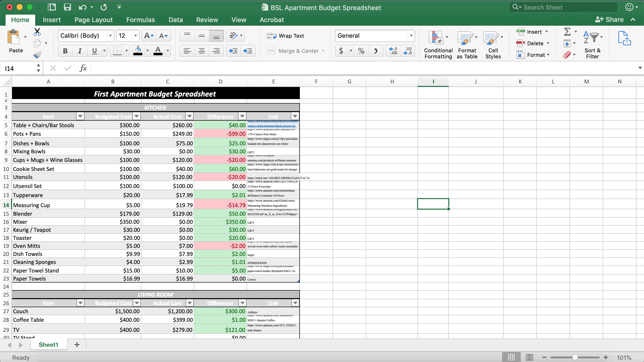Click the Increase Indent icon
Viewport: 644px width, 362px height.
pos(248,51)
